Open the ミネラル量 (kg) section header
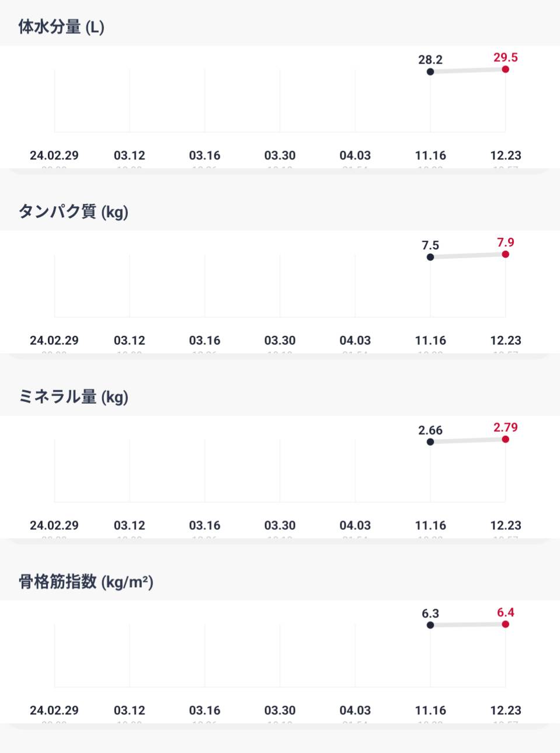This screenshot has width=560, height=753. [74, 397]
